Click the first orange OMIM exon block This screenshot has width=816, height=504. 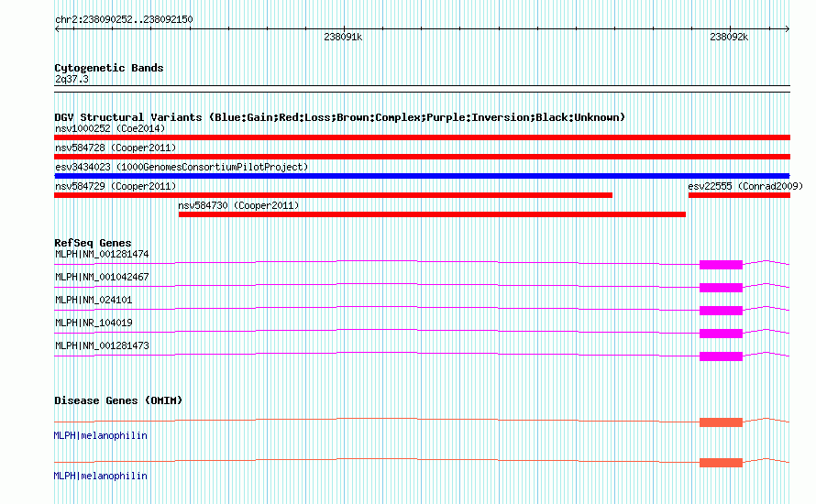(721, 422)
